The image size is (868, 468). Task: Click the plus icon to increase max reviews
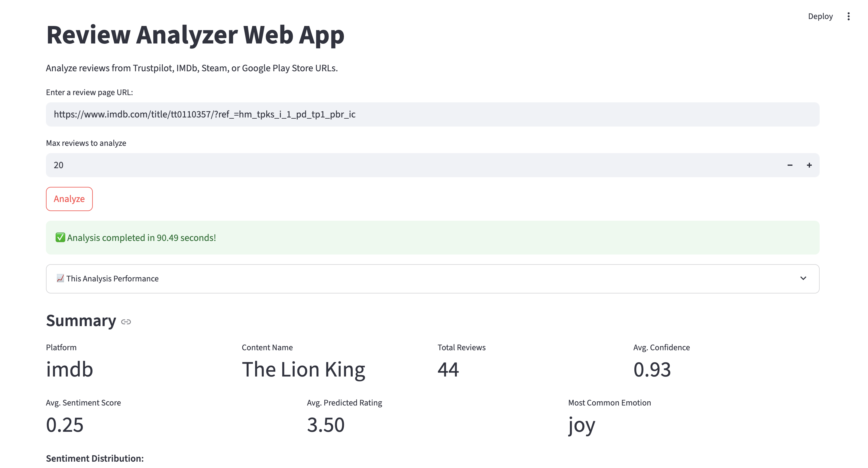click(809, 165)
